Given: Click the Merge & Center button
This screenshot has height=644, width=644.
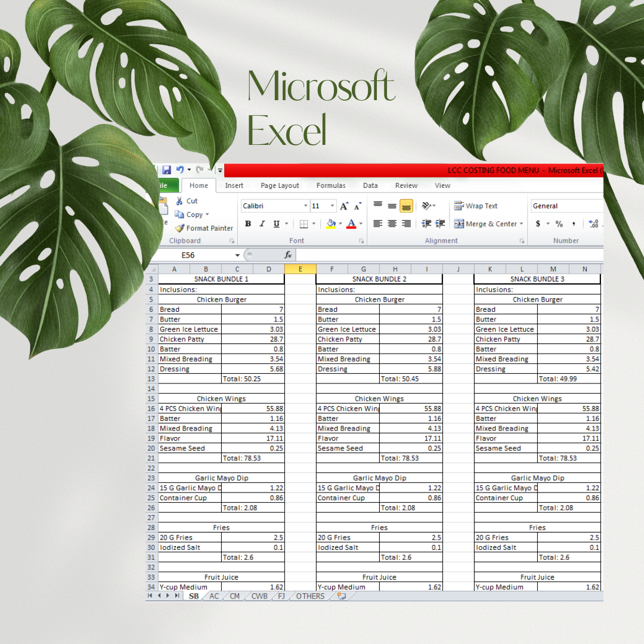Looking at the screenshot, I should coord(485,224).
